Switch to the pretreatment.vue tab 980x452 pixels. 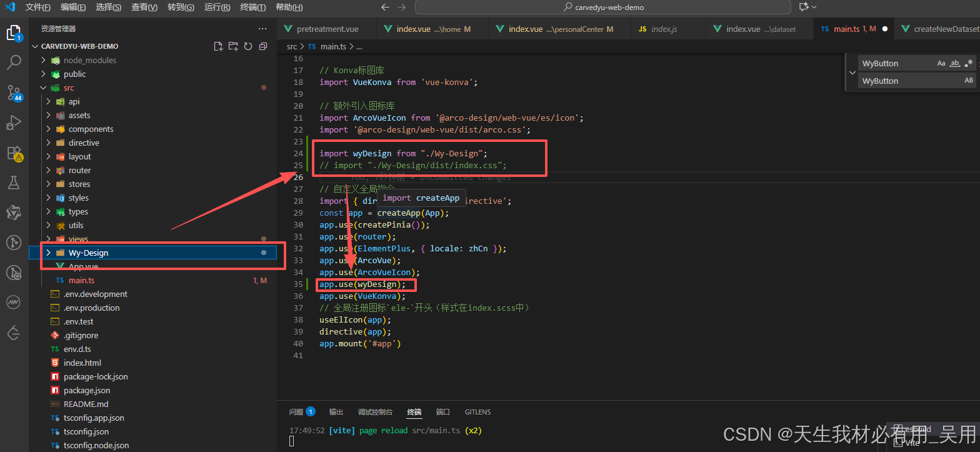tap(327, 29)
